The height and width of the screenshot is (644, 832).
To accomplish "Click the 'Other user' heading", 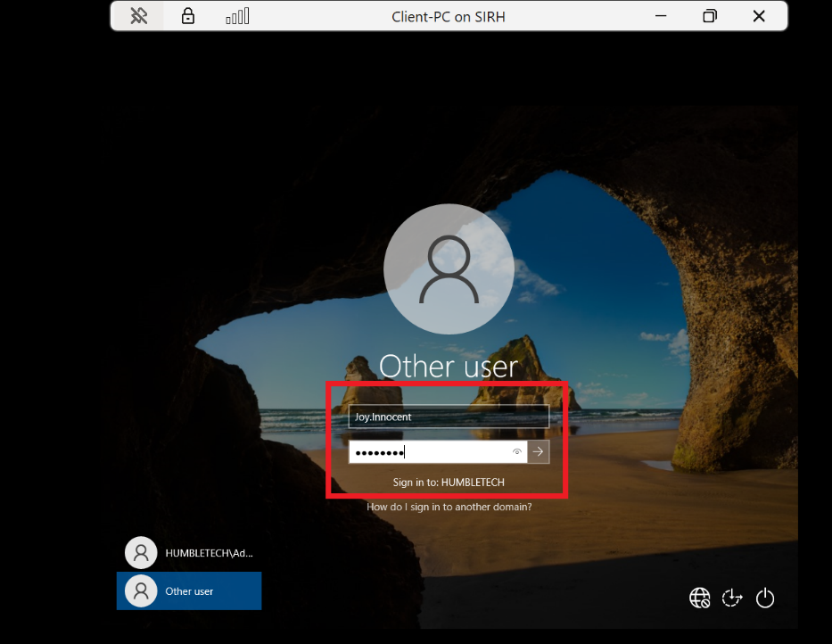I will [x=449, y=367].
